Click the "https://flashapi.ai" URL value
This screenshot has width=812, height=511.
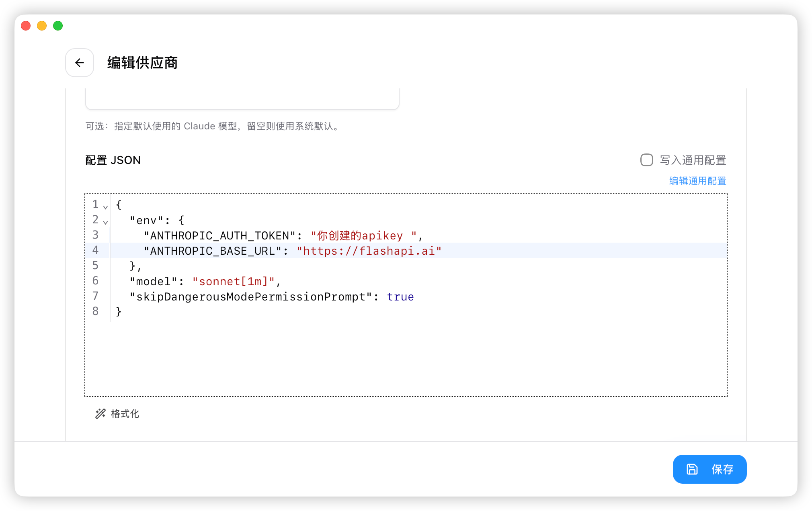[369, 251]
